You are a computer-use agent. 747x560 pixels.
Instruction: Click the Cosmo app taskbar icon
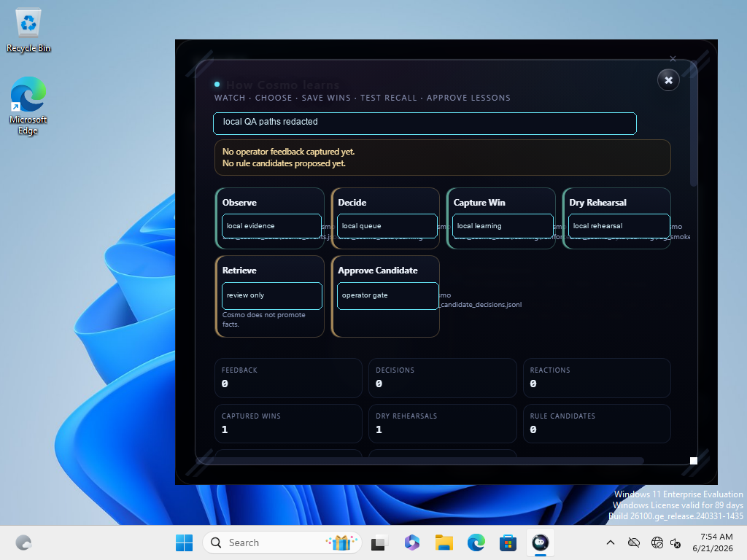(x=541, y=542)
